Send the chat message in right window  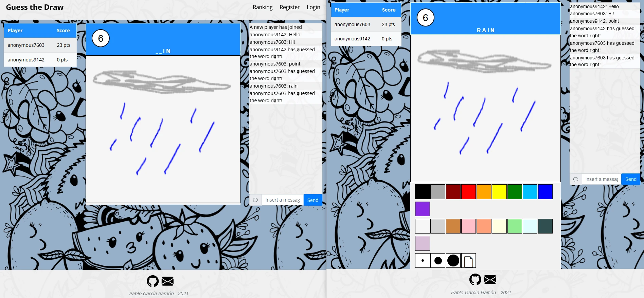631,179
